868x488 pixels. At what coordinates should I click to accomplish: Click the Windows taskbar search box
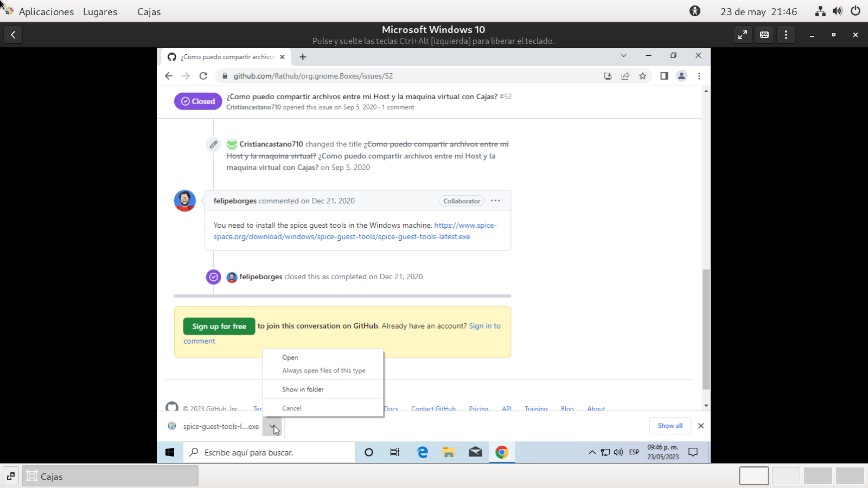(x=271, y=452)
